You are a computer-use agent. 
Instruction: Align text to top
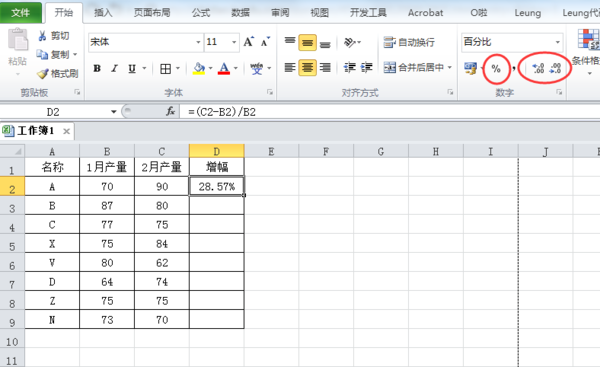coord(290,42)
